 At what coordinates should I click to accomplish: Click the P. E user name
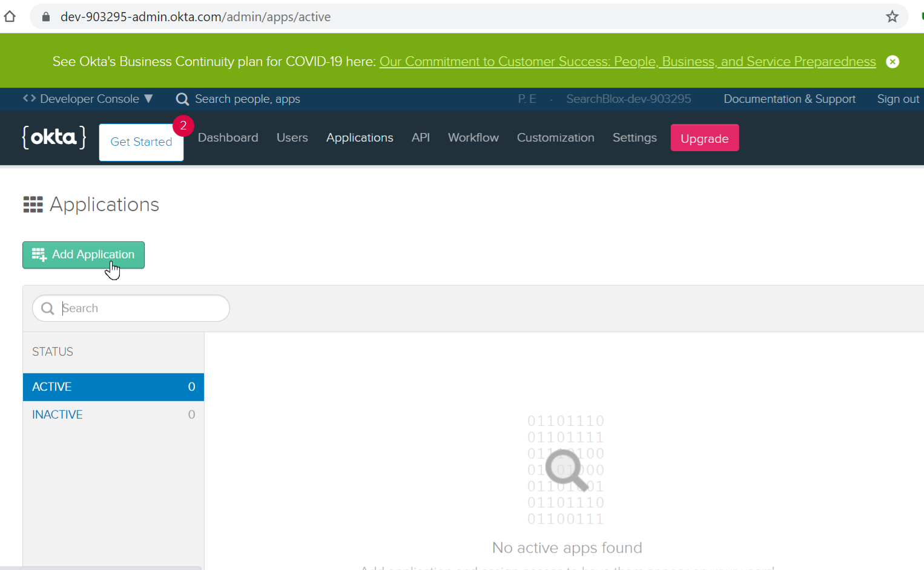point(527,99)
